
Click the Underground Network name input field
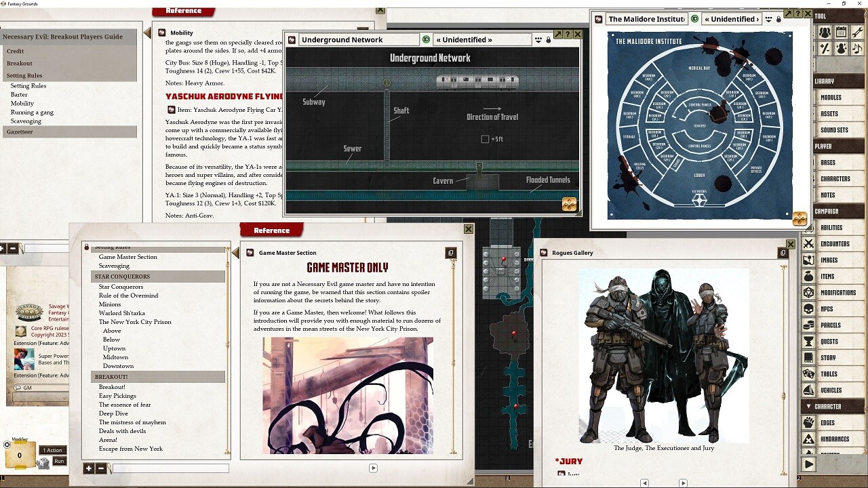pyautogui.click(x=359, y=39)
